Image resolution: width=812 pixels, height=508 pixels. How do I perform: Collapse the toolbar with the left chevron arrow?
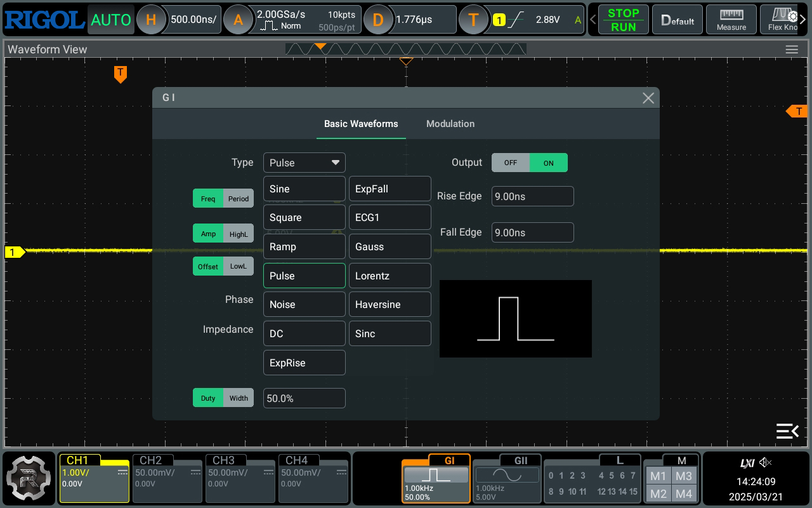pos(593,19)
